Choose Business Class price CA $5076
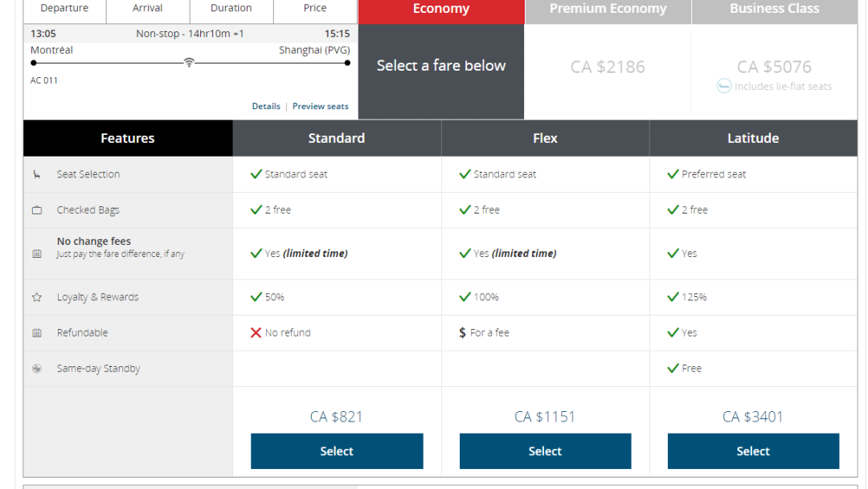Viewport: 868px width, 489px height. tap(775, 67)
